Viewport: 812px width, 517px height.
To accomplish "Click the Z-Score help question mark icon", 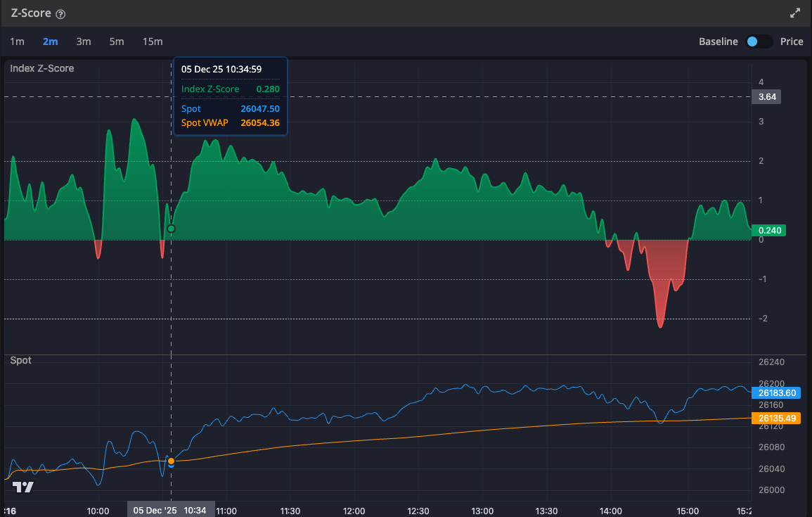I will coord(60,14).
